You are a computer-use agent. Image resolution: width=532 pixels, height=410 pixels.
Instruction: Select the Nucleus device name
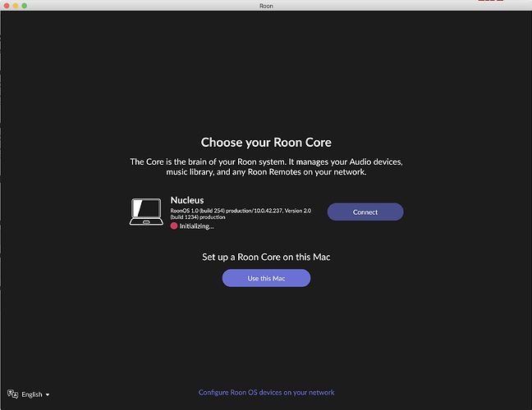click(187, 200)
